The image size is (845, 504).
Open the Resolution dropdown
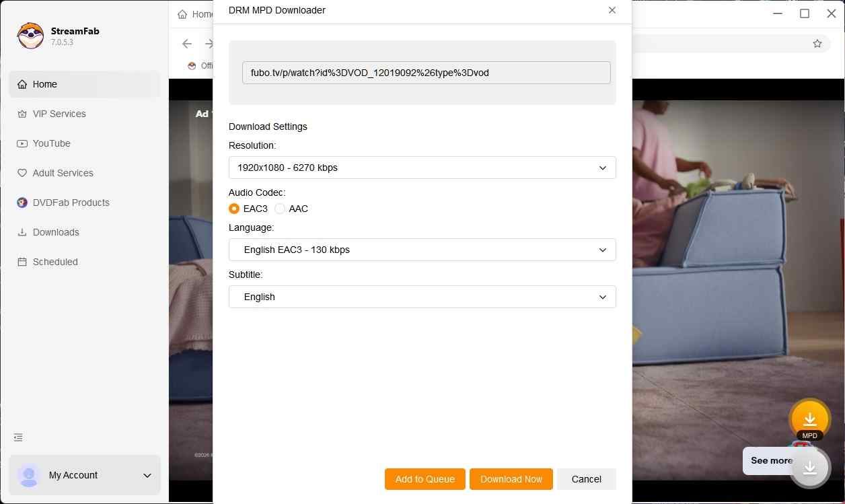(422, 168)
